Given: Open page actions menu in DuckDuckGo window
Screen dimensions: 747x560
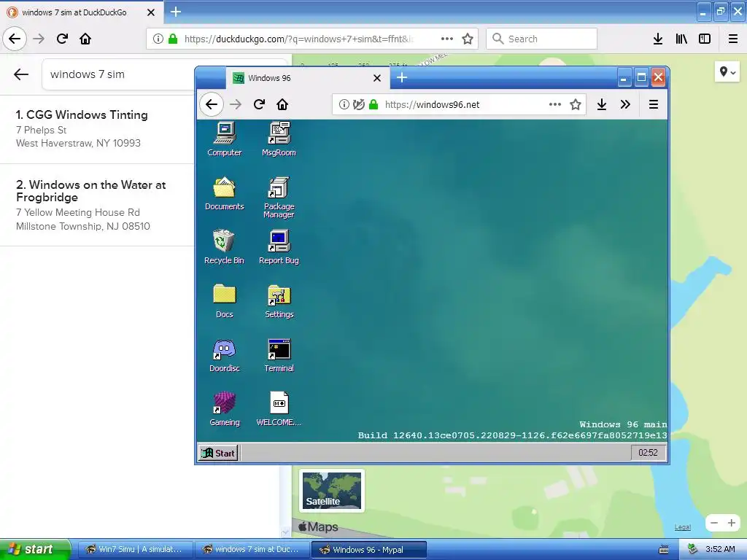Looking at the screenshot, I should [447, 39].
